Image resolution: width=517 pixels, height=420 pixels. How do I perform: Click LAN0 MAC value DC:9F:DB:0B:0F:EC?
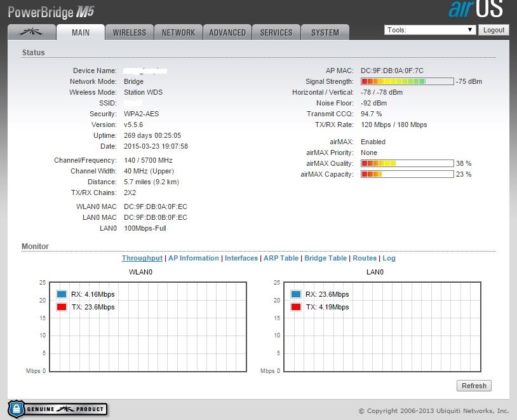click(156, 217)
